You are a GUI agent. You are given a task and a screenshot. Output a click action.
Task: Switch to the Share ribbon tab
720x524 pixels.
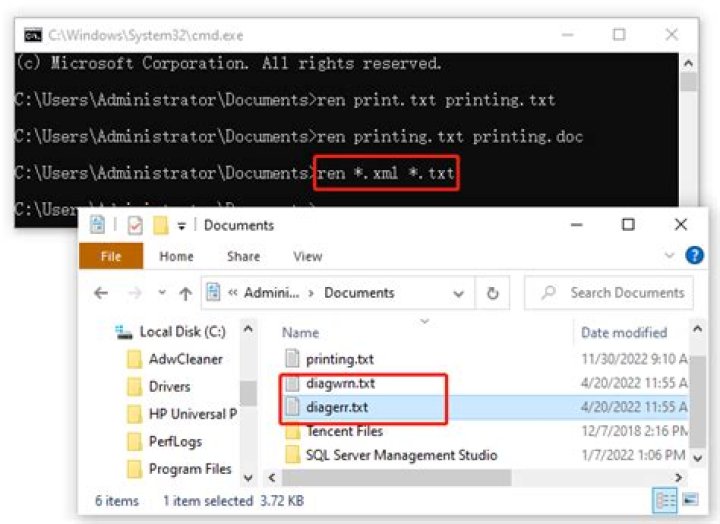[x=243, y=256]
